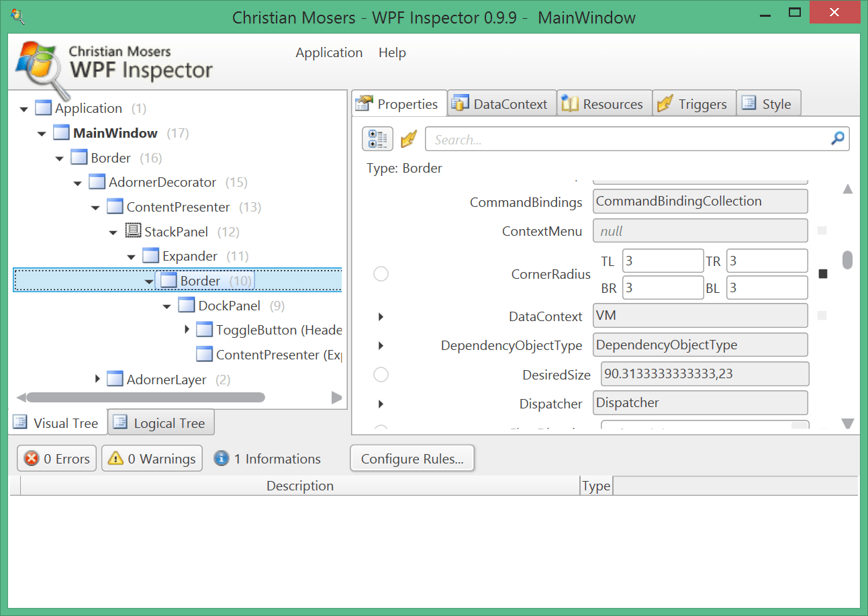Select the radio button beside DesiredSize
The height and width of the screenshot is (616, 868).
(381, 374)
